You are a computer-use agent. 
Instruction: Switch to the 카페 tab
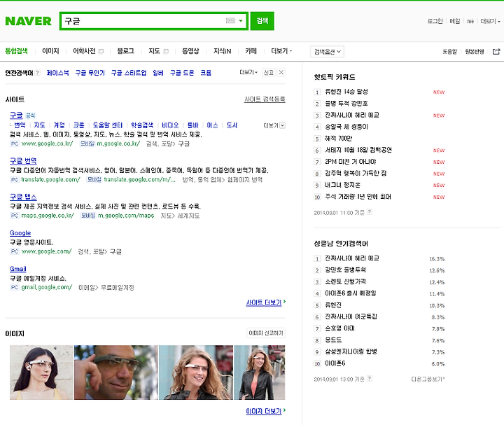tap(251, 51)
